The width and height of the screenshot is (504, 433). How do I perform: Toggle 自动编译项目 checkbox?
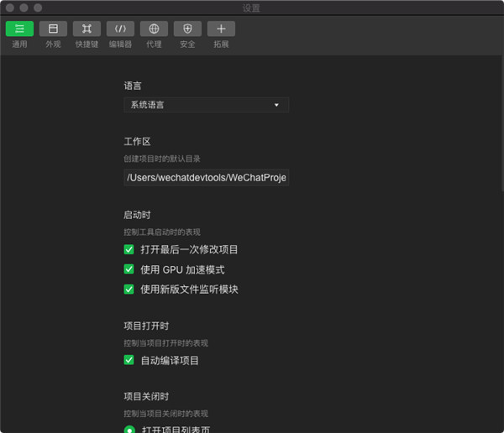tap(129, 360)
